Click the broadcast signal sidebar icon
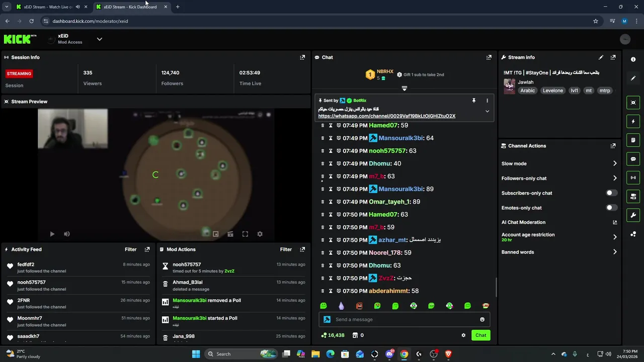The width and height of the screenshot is (644, 362). tap(633, 177)
